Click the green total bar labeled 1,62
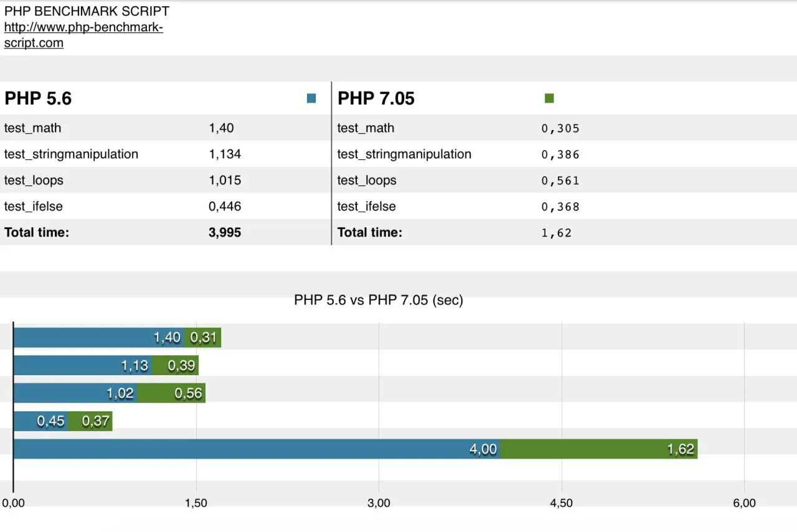Viewport: 797px width, 532px height. [599, 449]
